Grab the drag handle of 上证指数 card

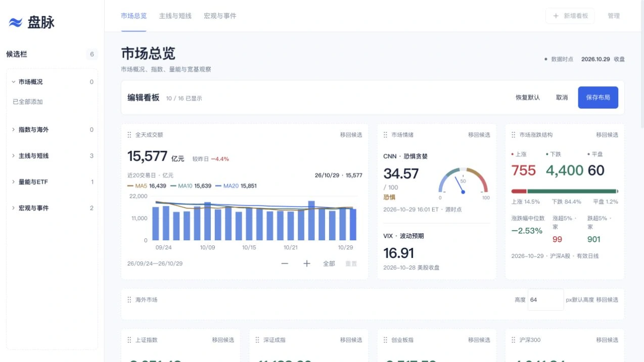click(x=129, y=340)
